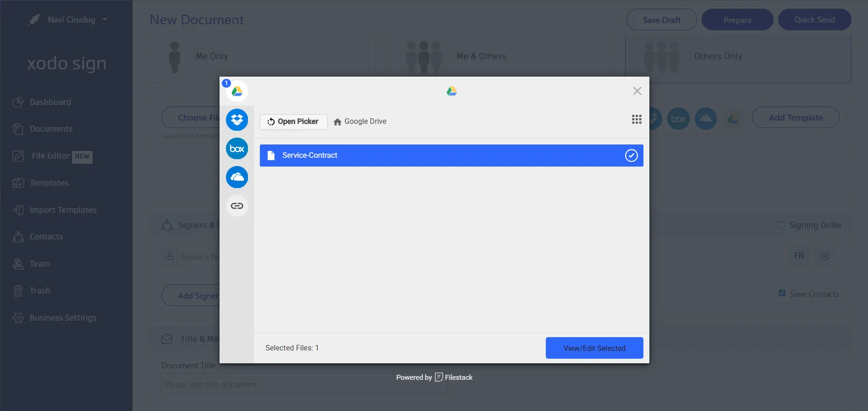Go to Google Drive home breadcrumb
Screen dimensions: 868x411
360,122
